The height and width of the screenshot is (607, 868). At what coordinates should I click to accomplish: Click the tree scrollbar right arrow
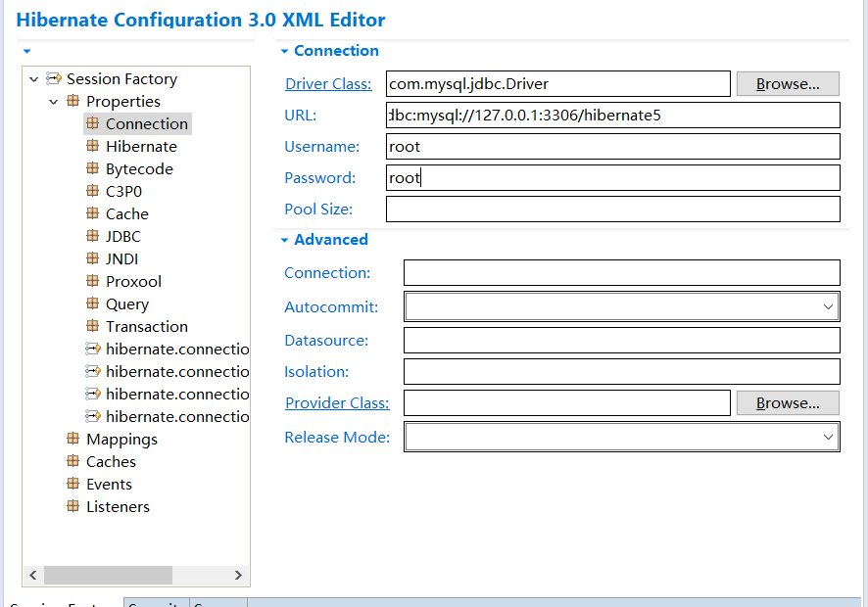(x=238, y=575)
